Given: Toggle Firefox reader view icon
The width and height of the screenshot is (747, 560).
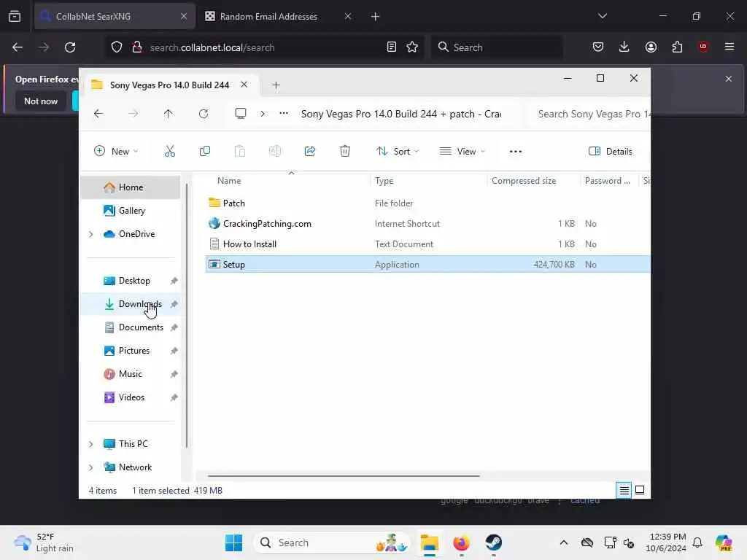Looking at the screenshot, I should pos(391,47).
